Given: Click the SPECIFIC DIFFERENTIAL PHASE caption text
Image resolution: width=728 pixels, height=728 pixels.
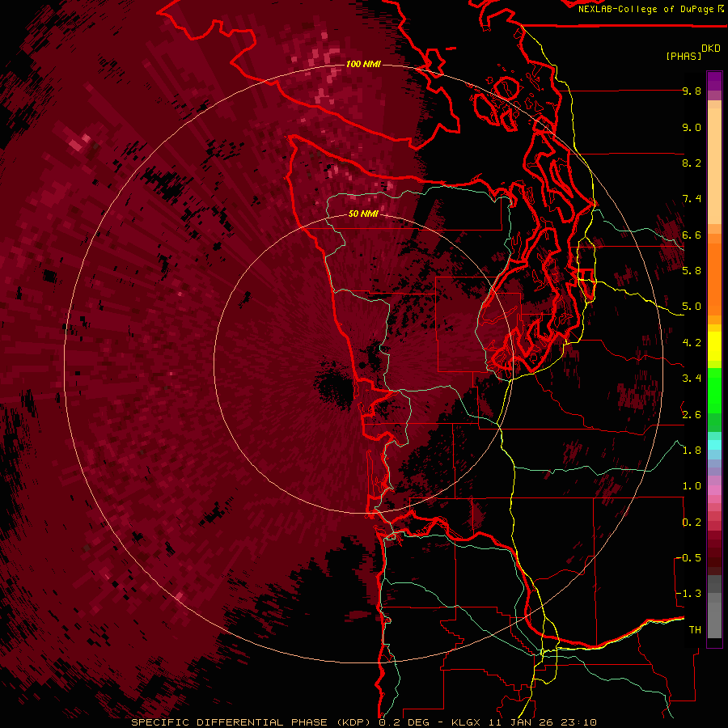Looking at the screenshot, I should [229, 722].
